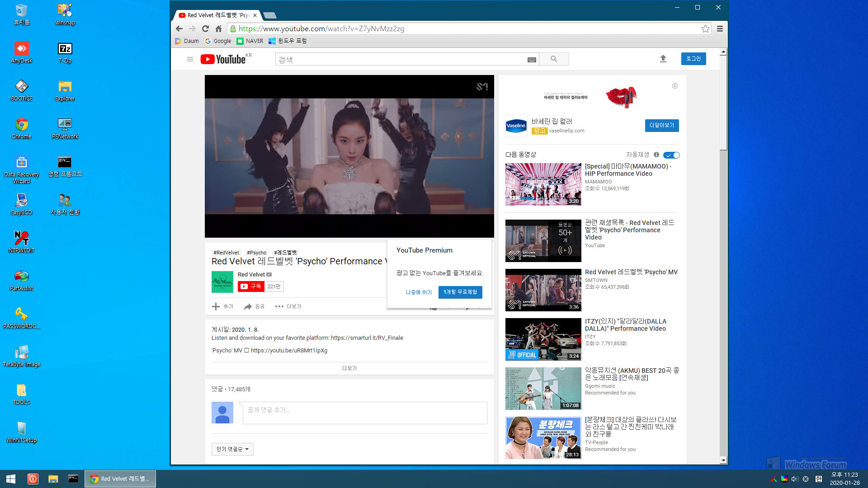The image size is (868, 488).
Task: Click the ad info icon
Action: click(x=675, y=86)
